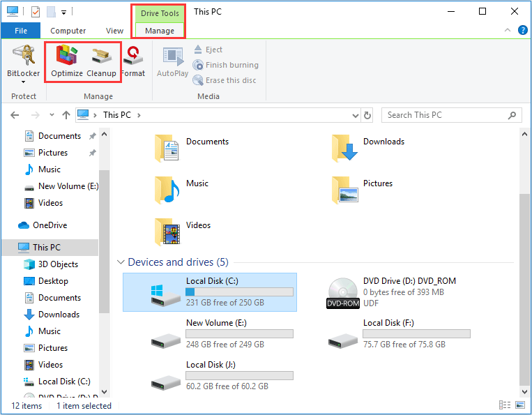This screenshot has height=415, width=532.
Task: Click the search magnifier icon
Action: (512, 115)
